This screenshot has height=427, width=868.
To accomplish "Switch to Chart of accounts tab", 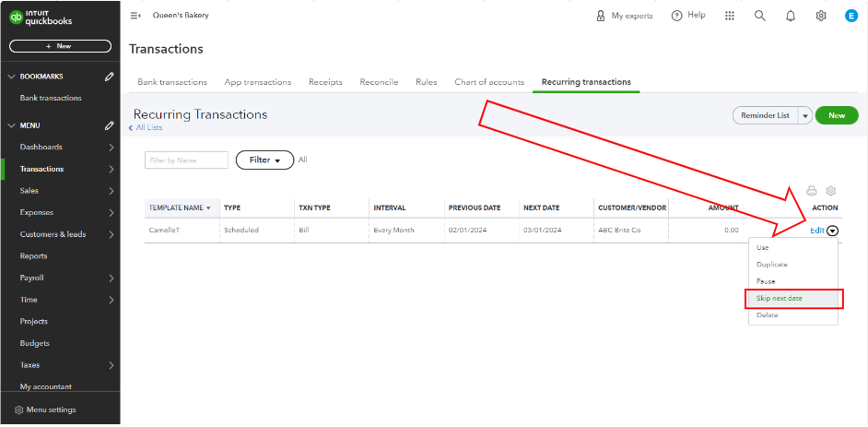I will point(488,82).
